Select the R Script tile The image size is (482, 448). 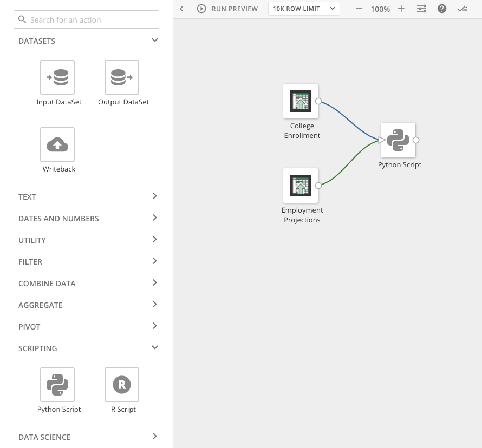tap(122, 385)
